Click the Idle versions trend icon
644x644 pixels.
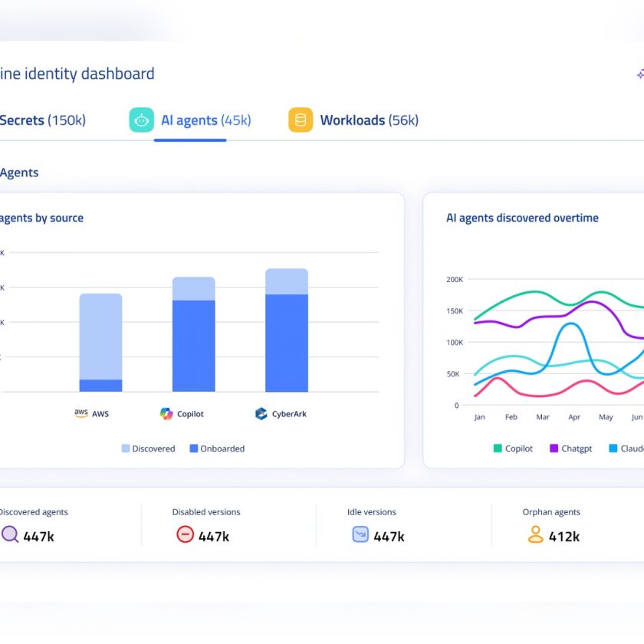click(360, 534)
